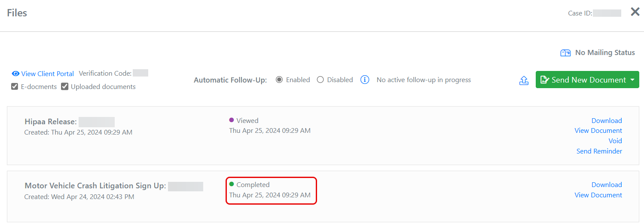
Task: Uncheck the E-docments checkbox
Action: tap(15, 86)
